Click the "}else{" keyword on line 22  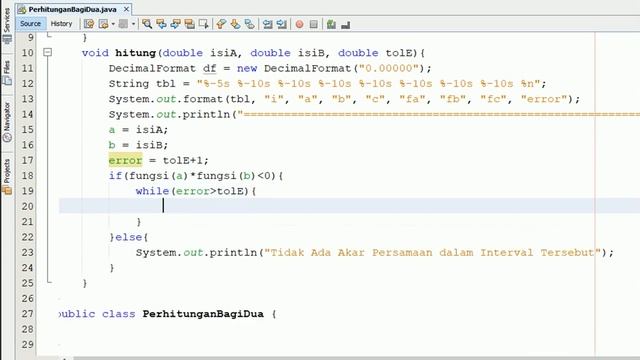[x=129, y=237]
